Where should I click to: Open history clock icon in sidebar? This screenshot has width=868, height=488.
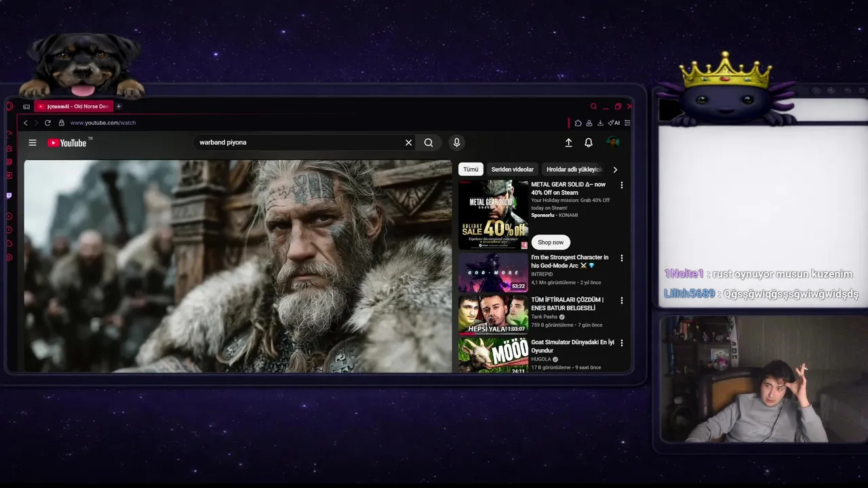pos(9,230)
